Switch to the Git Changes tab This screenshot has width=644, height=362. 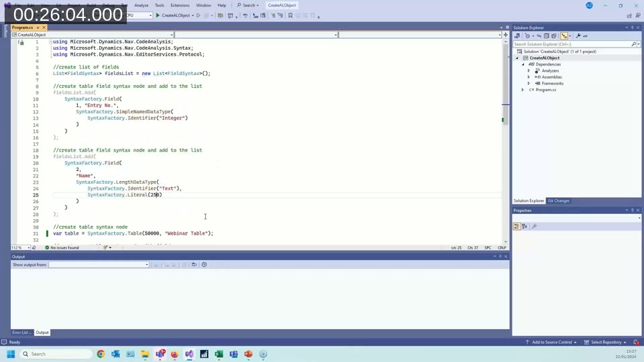coord(559,201)
